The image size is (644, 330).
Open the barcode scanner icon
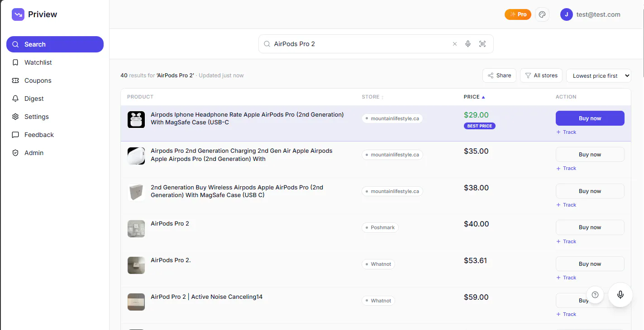(482, 44)
